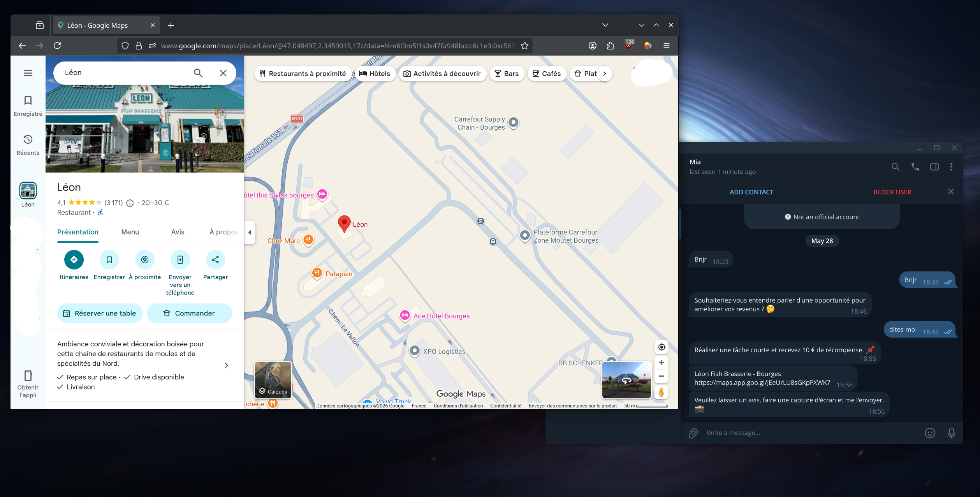
Task: Collapse the Maps side panel
Action: [250, 233]
